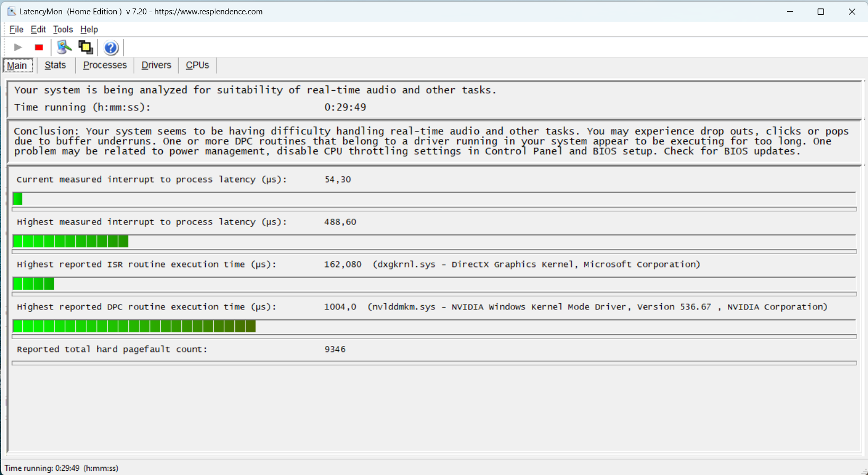Maximize the LatencyMon window
Image resolution: width=868 pixels, height=475 pixels.
pyautogui.click(x=820, y=12)
